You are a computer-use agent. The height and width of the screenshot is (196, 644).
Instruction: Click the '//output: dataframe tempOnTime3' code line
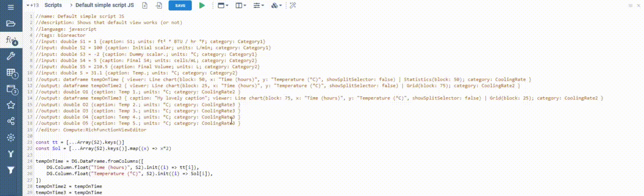(319, 98)
